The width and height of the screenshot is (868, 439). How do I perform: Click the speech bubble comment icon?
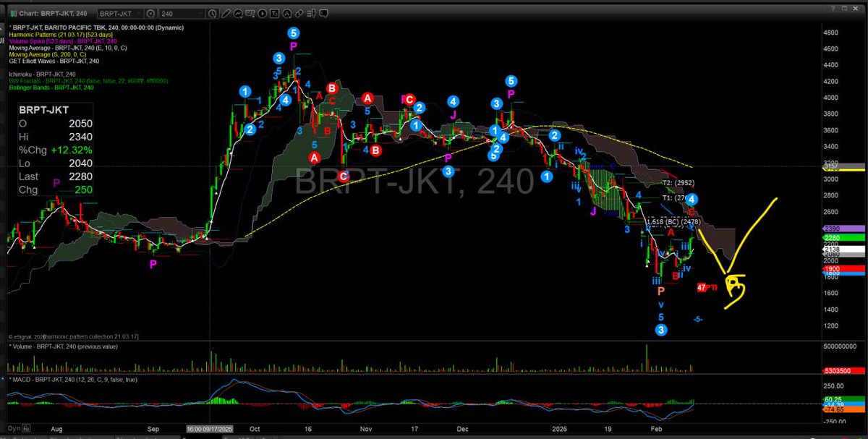[x=324, y=14]
